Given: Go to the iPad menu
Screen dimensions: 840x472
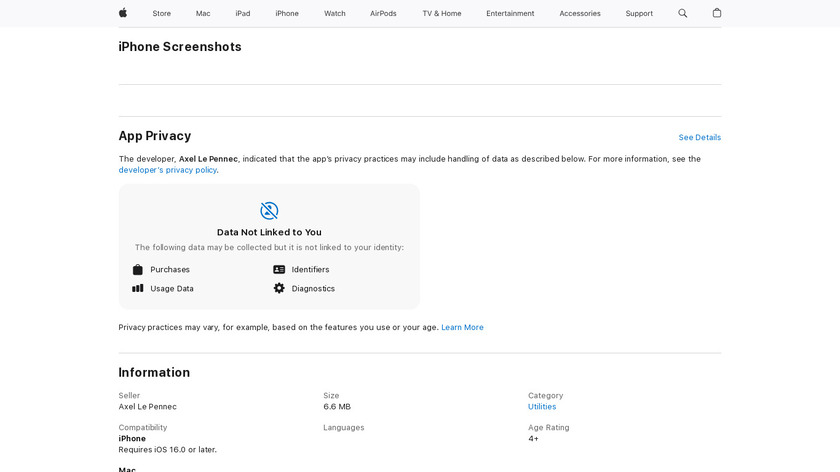Looking at the screenshot, I should point(243,13).
